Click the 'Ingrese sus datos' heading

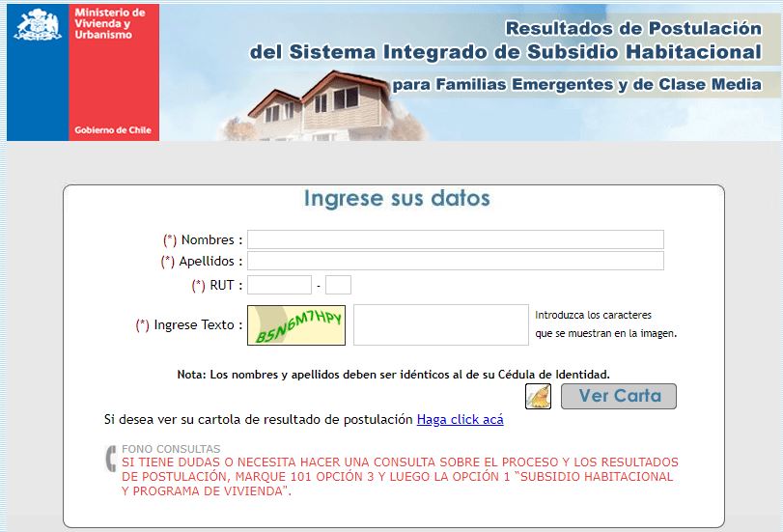click(x=397, y=199)
